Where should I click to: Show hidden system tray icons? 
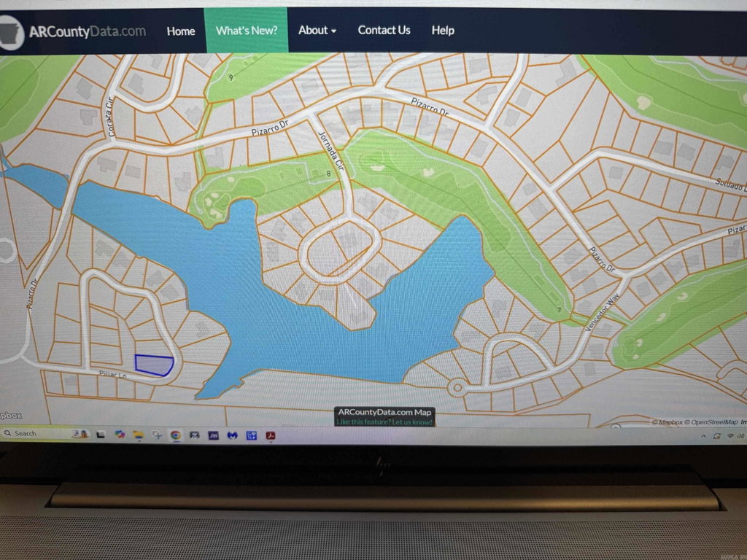703,436
